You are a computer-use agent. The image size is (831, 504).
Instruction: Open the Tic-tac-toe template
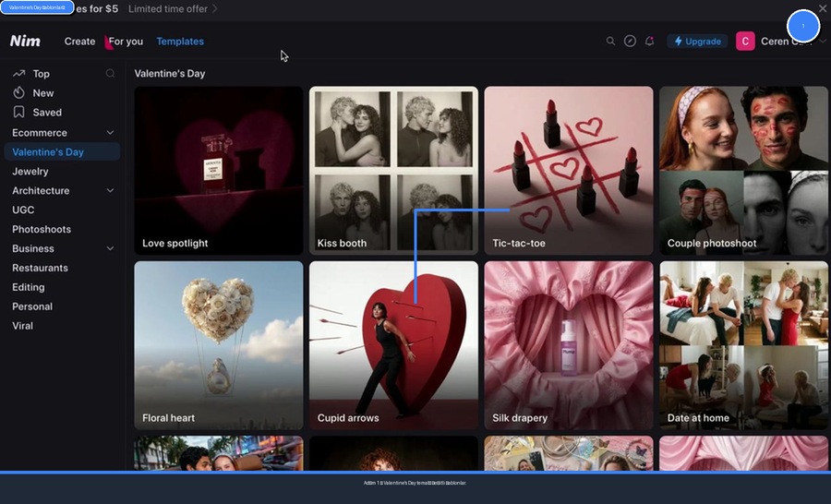569,171
